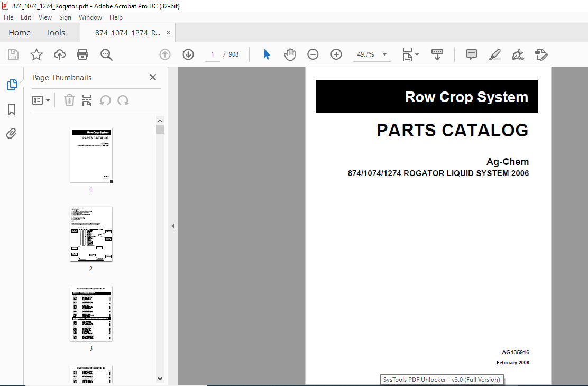Select page 1 thumbnail

pyautogui.click(x=91, y=155)
